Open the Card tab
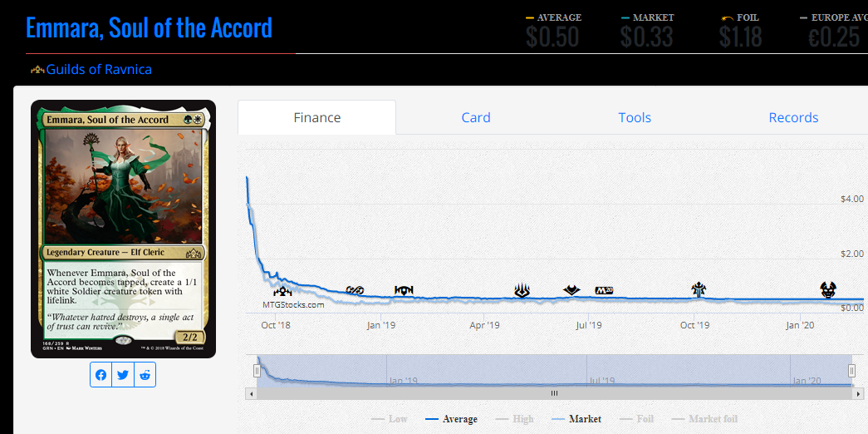The image size is (868, 434). coord(476,117)
